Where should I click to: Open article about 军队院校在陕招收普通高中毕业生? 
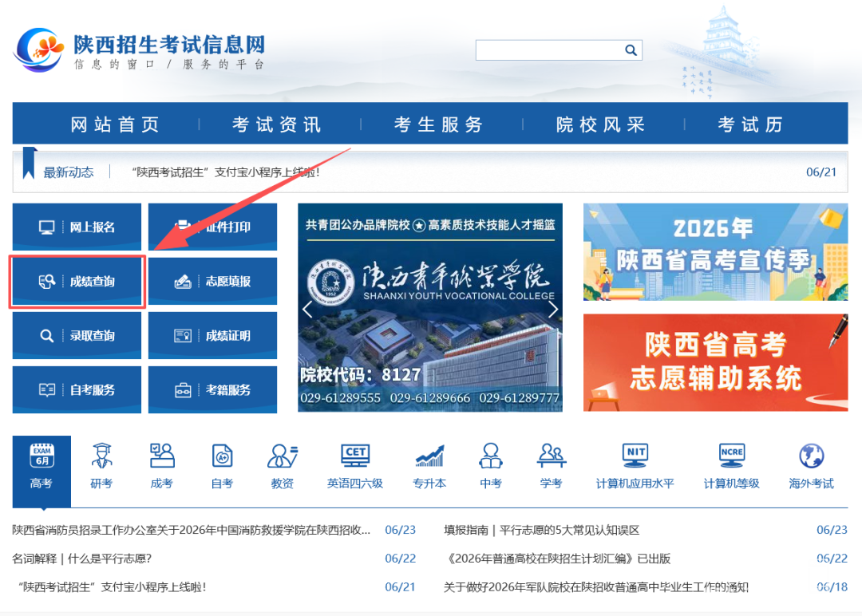click(x=596, y=587)
